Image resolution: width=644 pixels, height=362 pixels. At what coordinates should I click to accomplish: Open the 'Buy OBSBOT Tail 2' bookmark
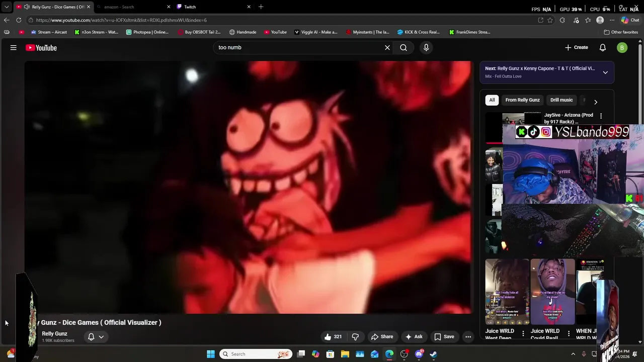[199, 32]
